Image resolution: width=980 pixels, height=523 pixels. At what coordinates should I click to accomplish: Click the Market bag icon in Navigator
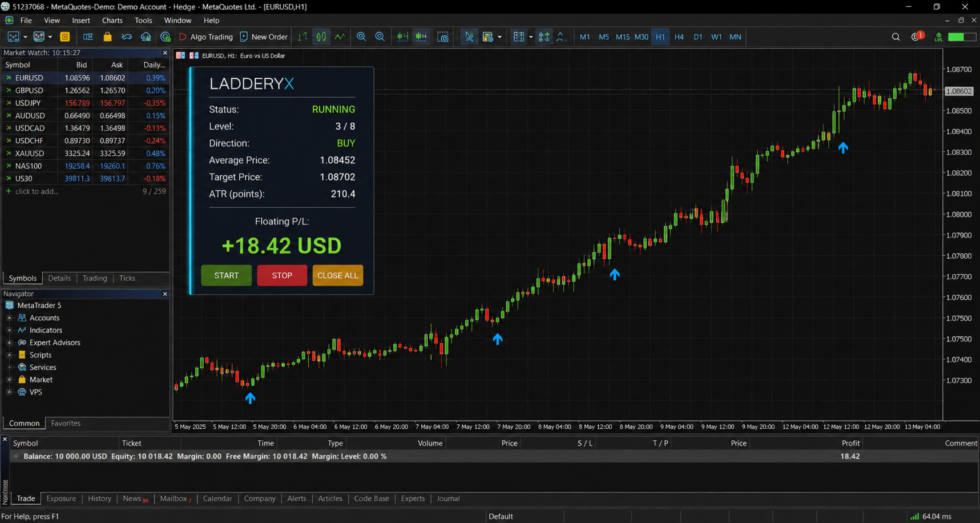[22, 380]
